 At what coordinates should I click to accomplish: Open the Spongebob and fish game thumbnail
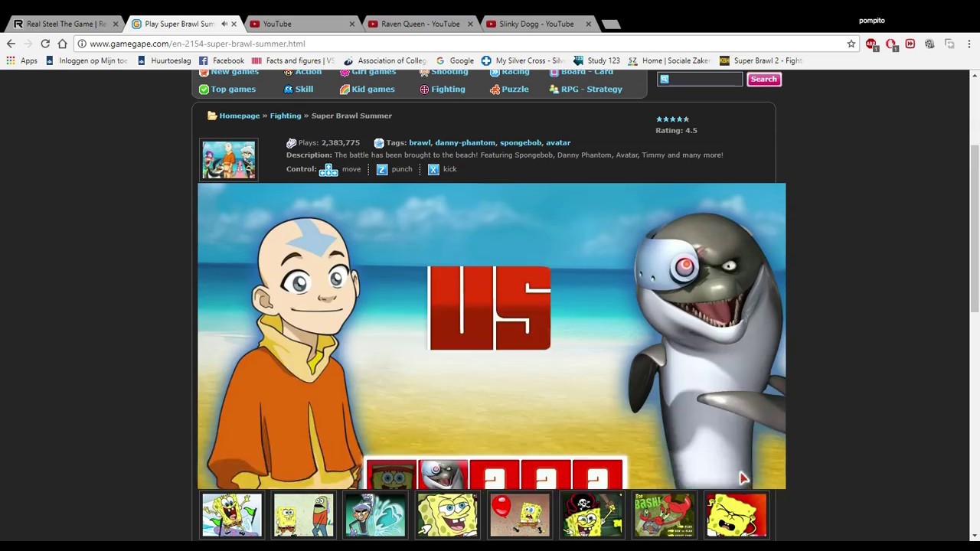click(x=304, y=514)
